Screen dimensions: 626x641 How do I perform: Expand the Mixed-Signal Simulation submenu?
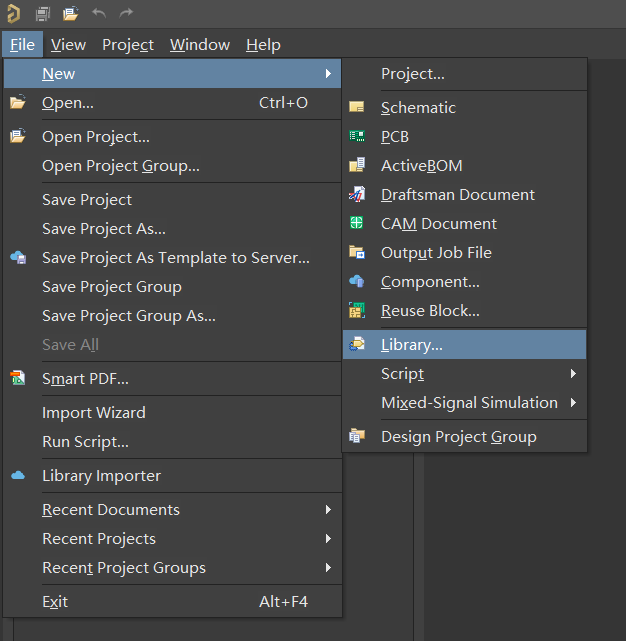469,403
